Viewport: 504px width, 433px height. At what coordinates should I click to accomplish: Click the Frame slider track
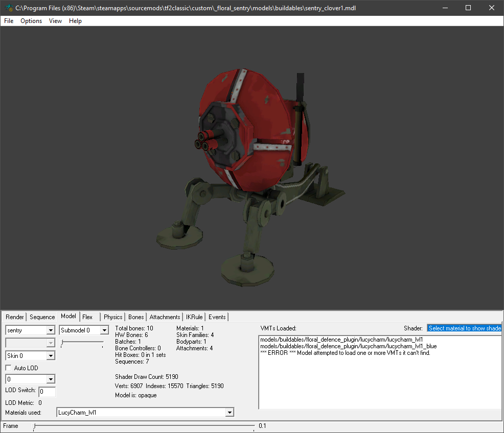(144, 426)
